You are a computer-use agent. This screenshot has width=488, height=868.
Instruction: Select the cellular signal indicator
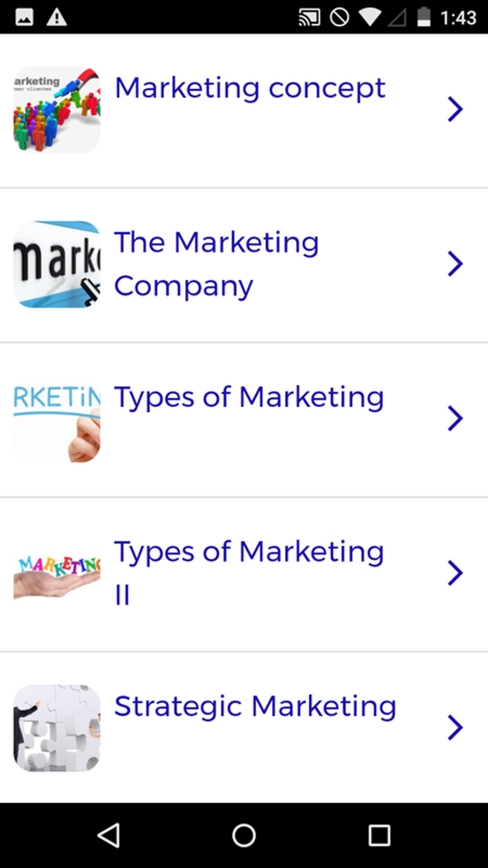pyautogui.click(x=398, y=17)
